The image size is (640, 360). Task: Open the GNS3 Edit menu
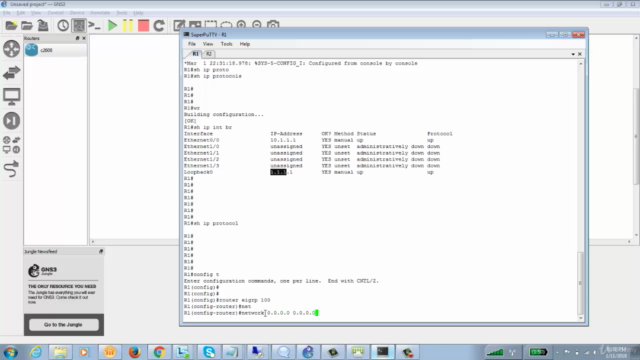coord(20,13)
